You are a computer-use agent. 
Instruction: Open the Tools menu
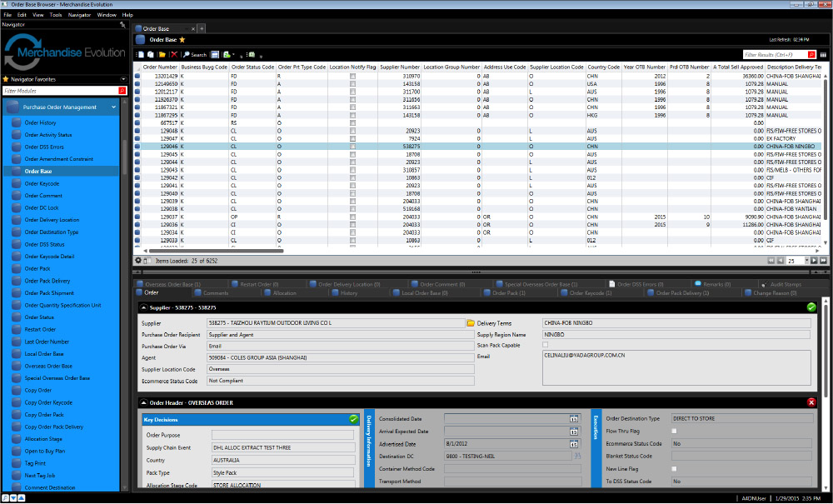point(56,15)
